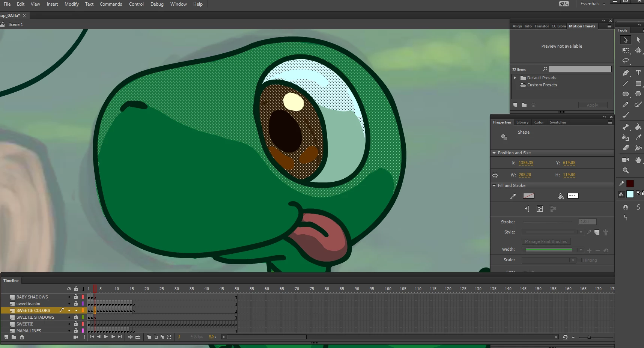The height and width of the screenshot is (348, 644).
Task: Select the Rectangle tool
Action: pos(638,83)
